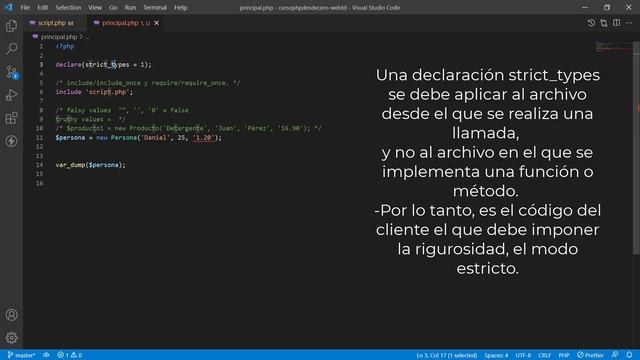Open the Terminal menu
This screenshot has height=360, width=640.
tap(155, 7)
